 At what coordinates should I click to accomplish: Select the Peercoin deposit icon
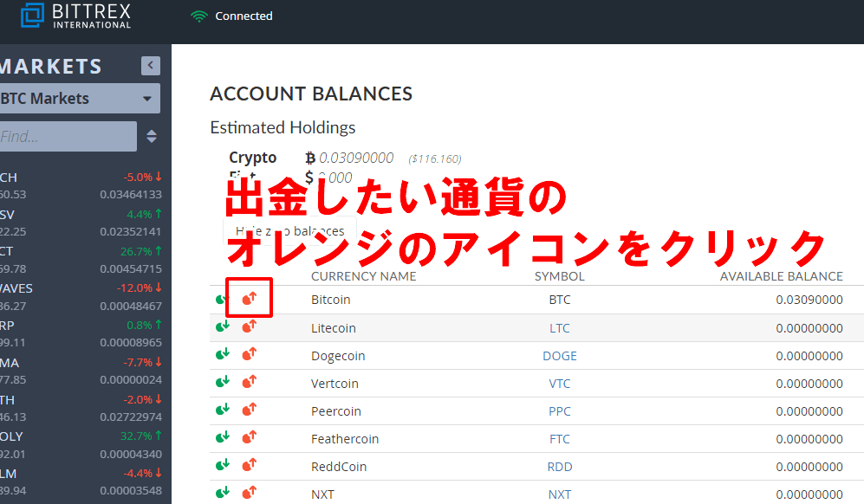click(223, 410)
